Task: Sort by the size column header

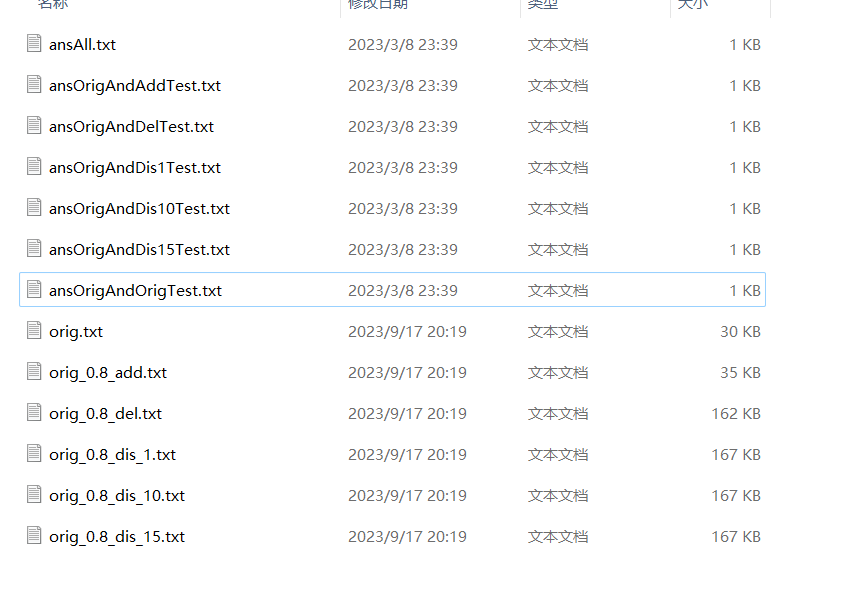Action: (x=693, y=4)
